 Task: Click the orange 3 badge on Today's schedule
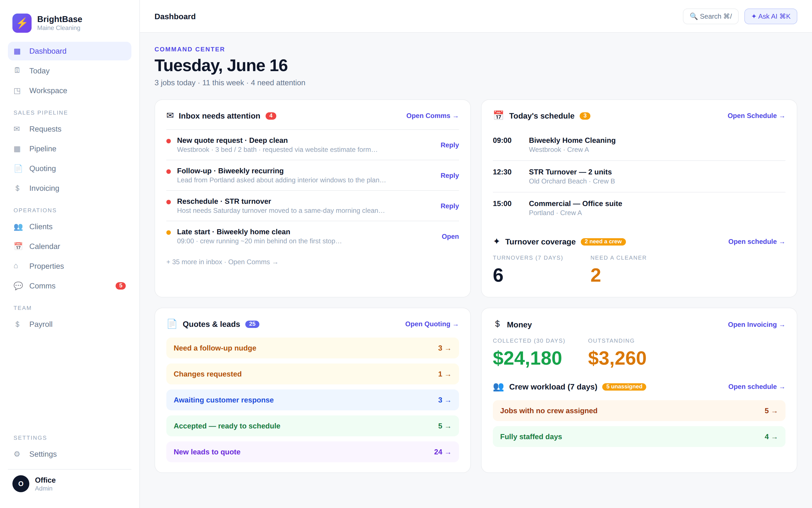(x=585, y=116)
